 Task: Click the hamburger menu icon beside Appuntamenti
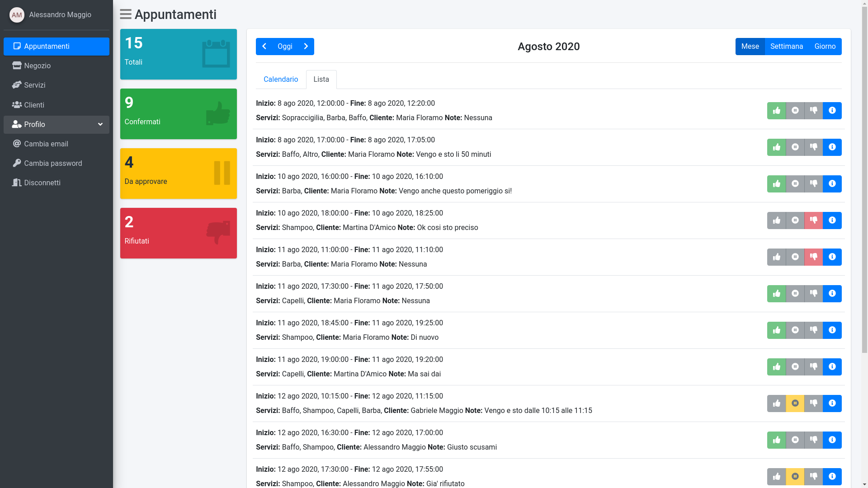[125, 14]
